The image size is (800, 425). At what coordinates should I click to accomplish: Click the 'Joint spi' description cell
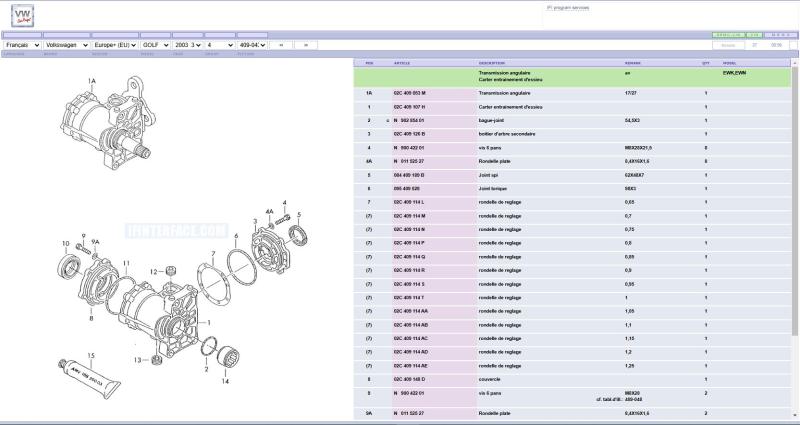coord(489,175)
